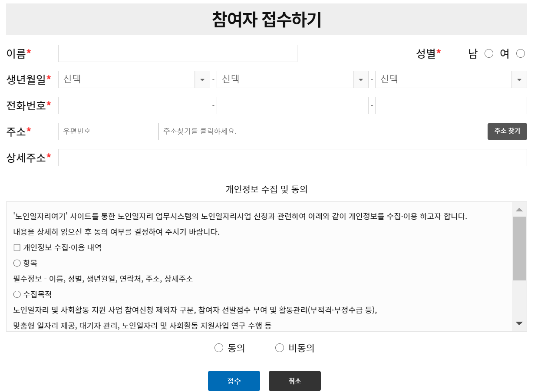The image size is (541, 392).
Task: Choose 동의 for personal information consent
Action: coord(218,347)
